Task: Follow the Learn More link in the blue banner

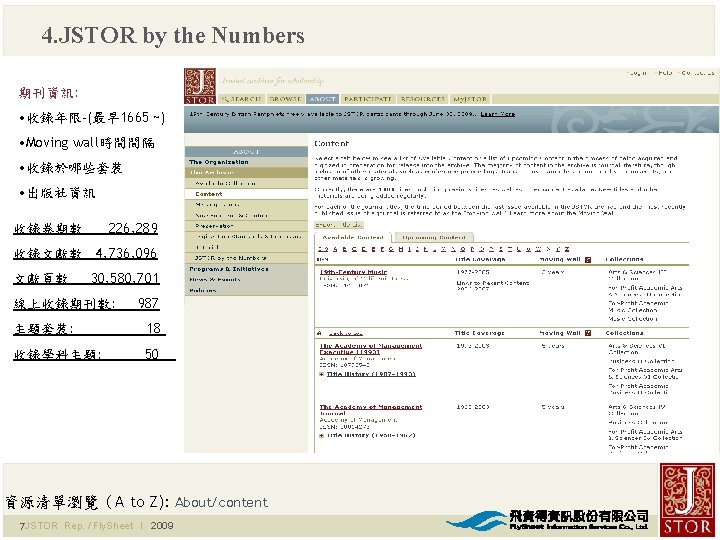Action: (497, 114)
